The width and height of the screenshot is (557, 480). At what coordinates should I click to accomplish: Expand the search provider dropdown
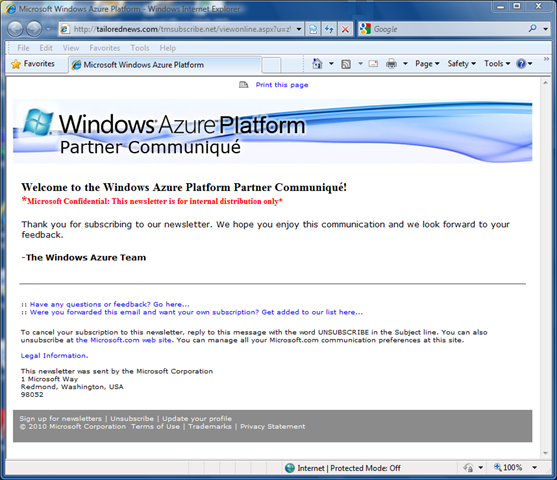[x=546, y=29]
